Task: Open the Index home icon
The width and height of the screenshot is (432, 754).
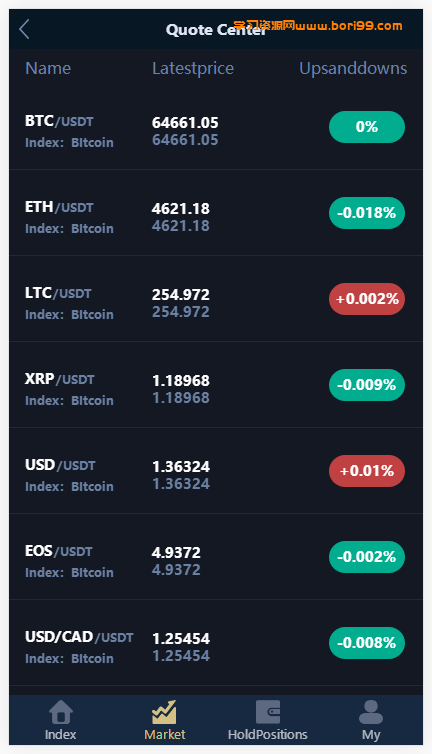Action: point(61,712)
